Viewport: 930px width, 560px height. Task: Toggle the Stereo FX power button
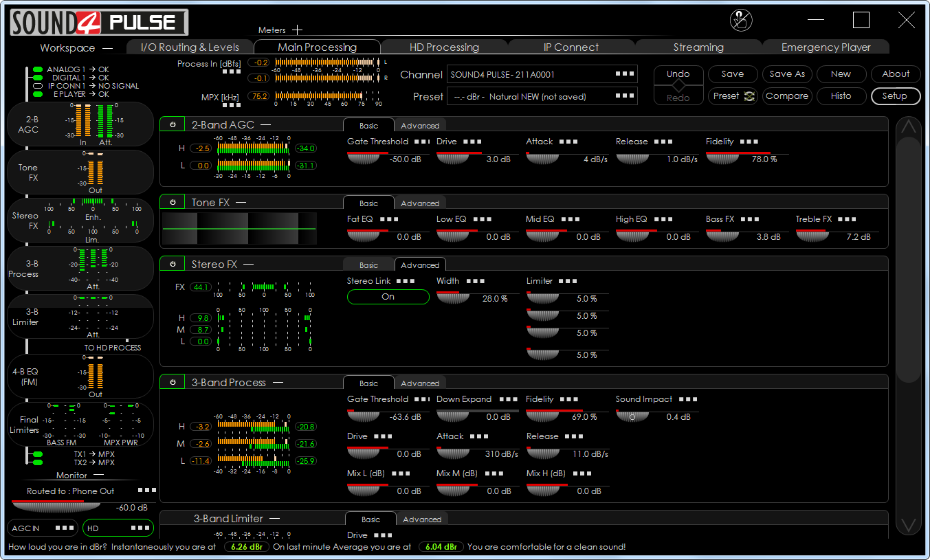(x=173, y=264)
